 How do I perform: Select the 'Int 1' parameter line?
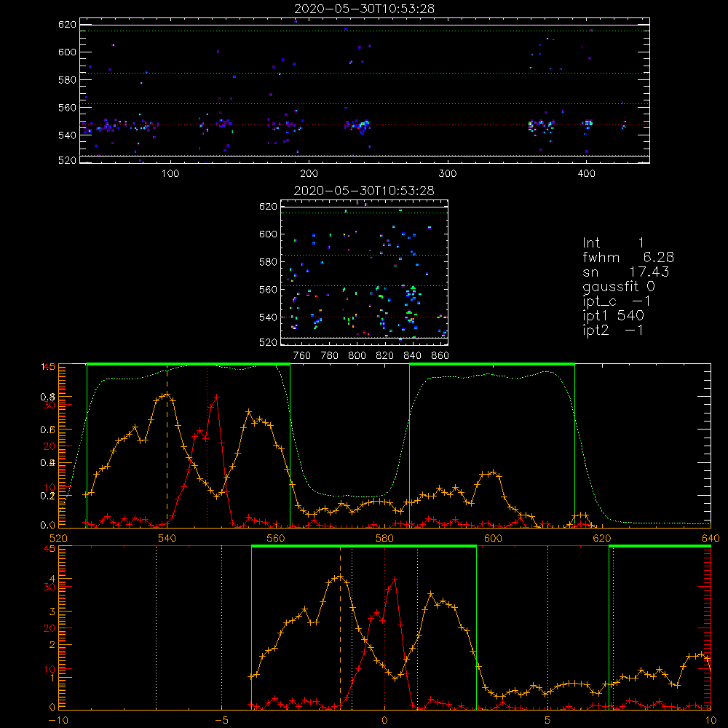pyautogui.click(x=613, y=243)
